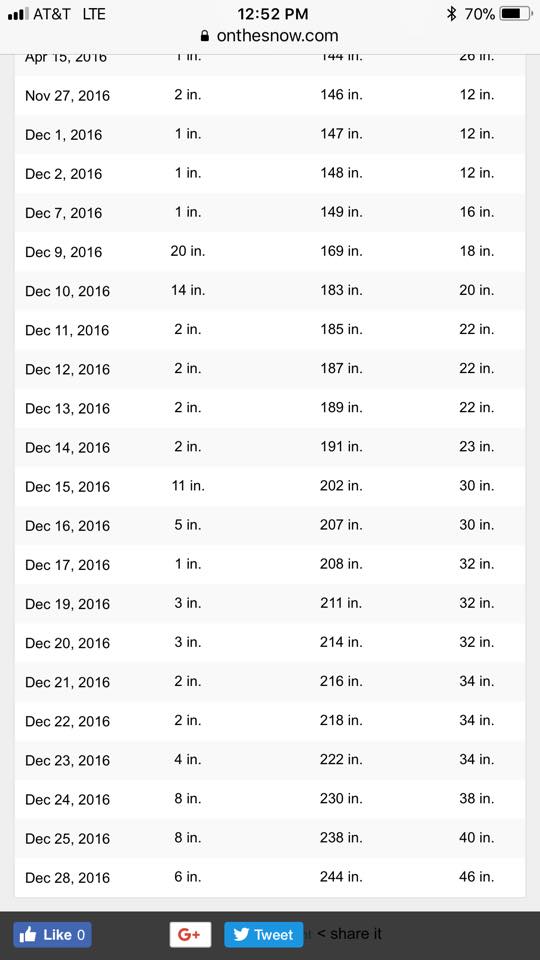Tap the Bluetooth status icon

452,13
